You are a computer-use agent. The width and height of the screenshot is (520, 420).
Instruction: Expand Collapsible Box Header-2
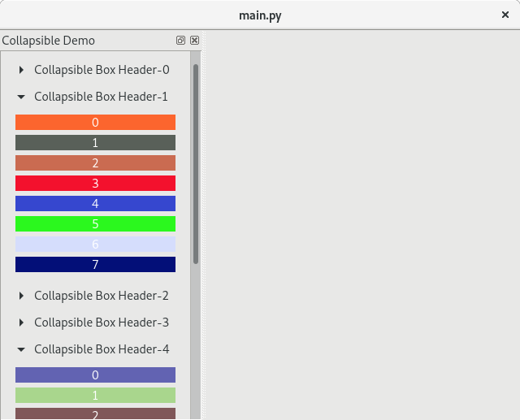tap(22, 297)
